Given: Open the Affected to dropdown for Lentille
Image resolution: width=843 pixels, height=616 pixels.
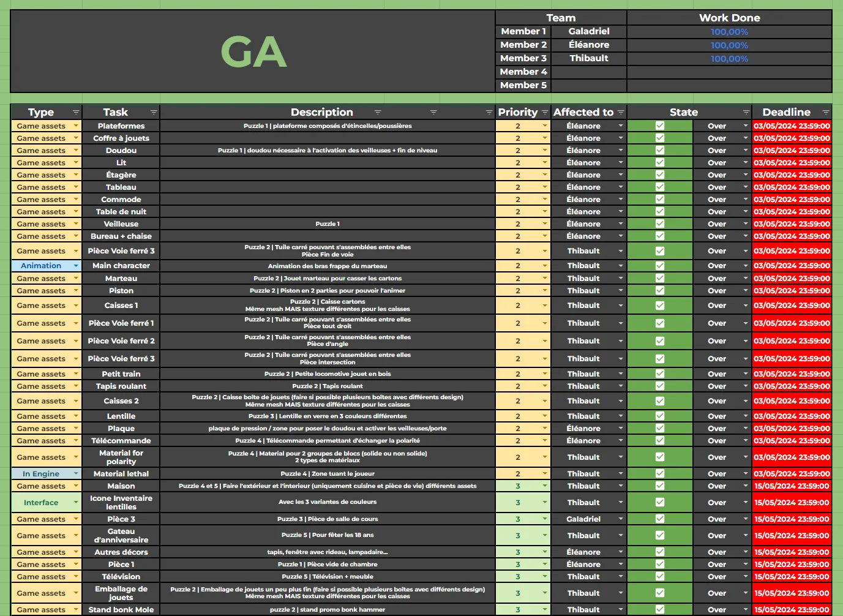Looking at the screenshot, I should (621, 416).
